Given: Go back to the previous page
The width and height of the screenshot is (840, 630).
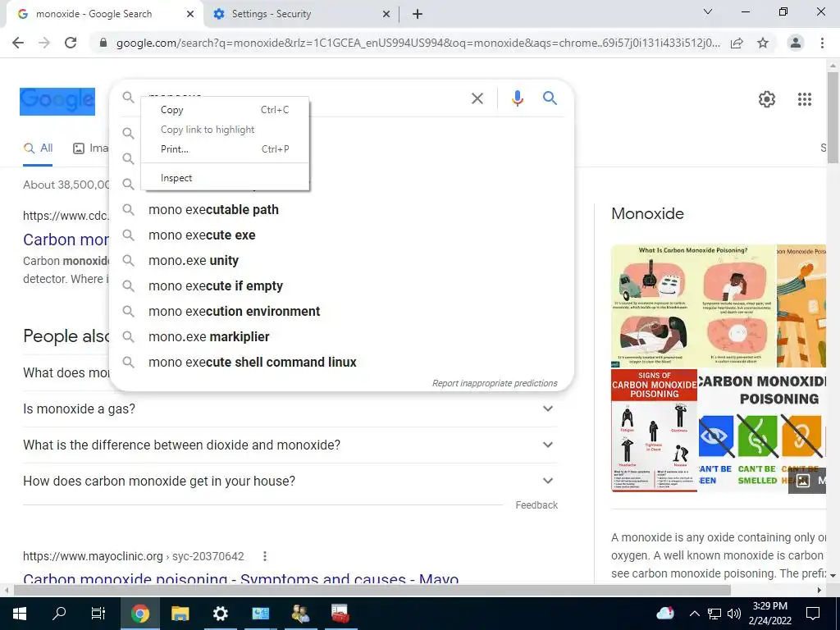Looking at the screenshot, I should (18, 43).
